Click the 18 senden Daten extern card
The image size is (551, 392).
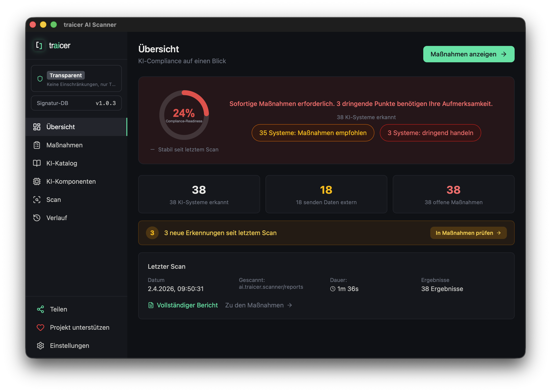(x=326, y=194)
